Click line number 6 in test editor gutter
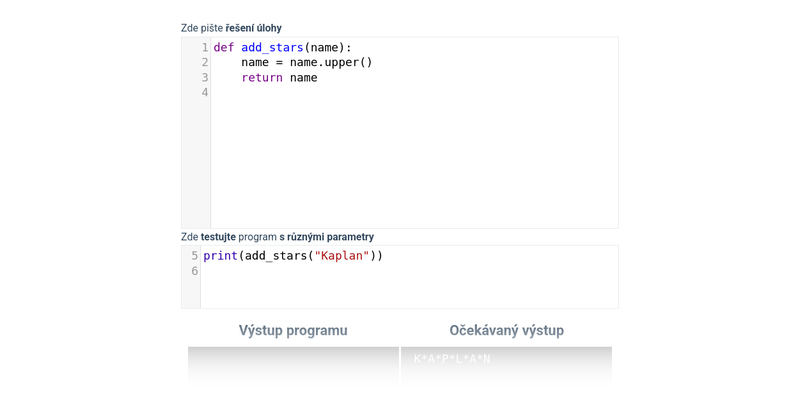The width and height of the screenshot is (800, 400). tap(194, 271)
